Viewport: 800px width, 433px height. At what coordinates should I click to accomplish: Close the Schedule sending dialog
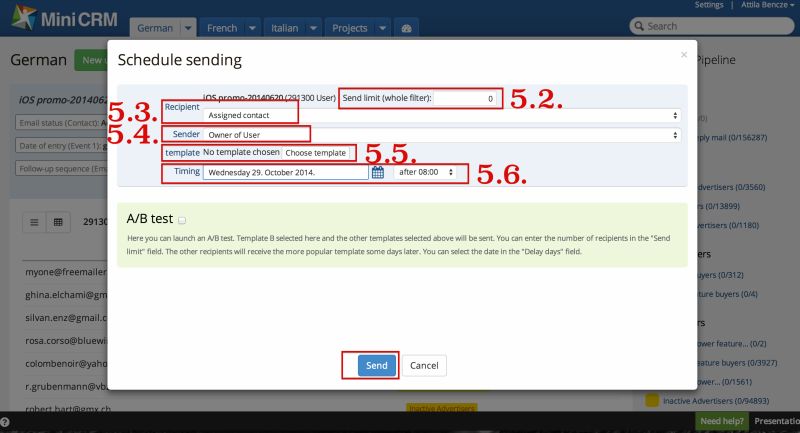pos(684,55)
